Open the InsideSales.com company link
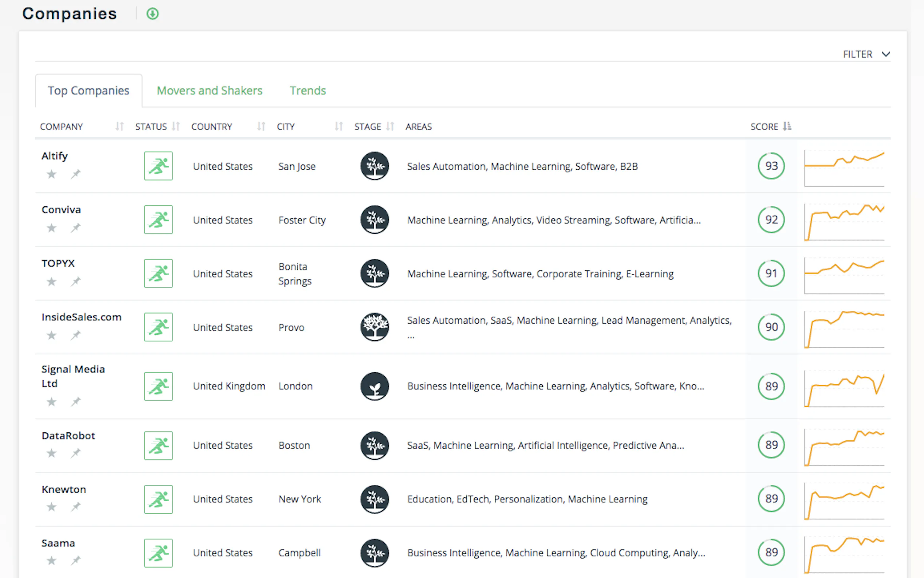The height and width of the screenshot is (578, 924). 81,317
